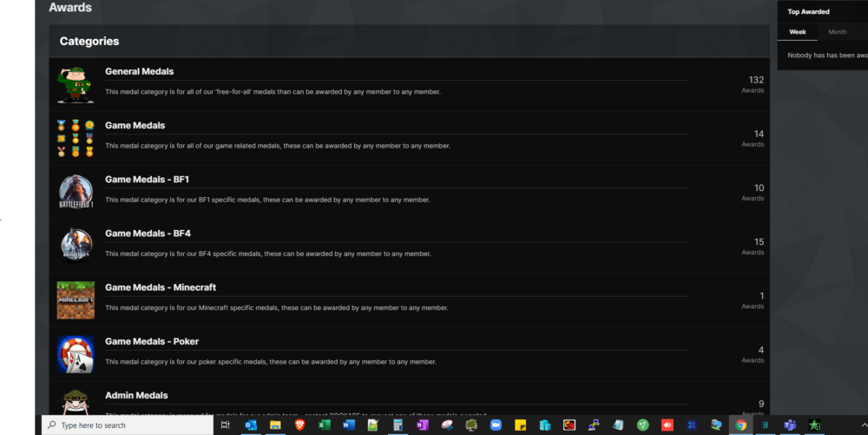Open the Game Medals category link

tap(135, 126)
